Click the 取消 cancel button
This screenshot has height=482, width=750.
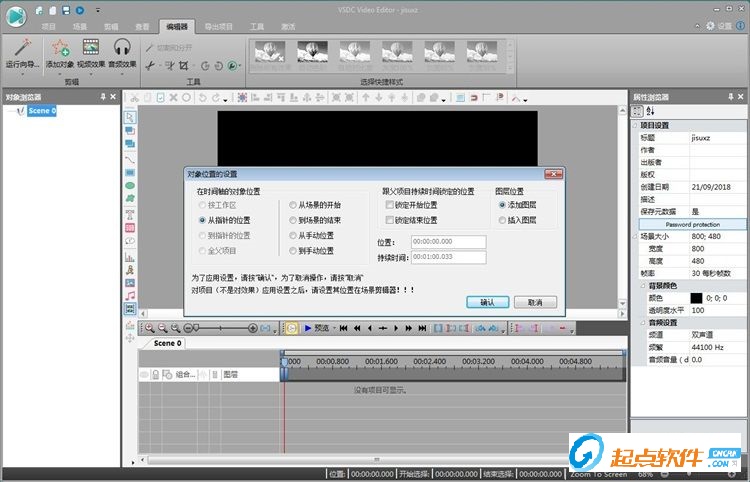click(535, 302)
